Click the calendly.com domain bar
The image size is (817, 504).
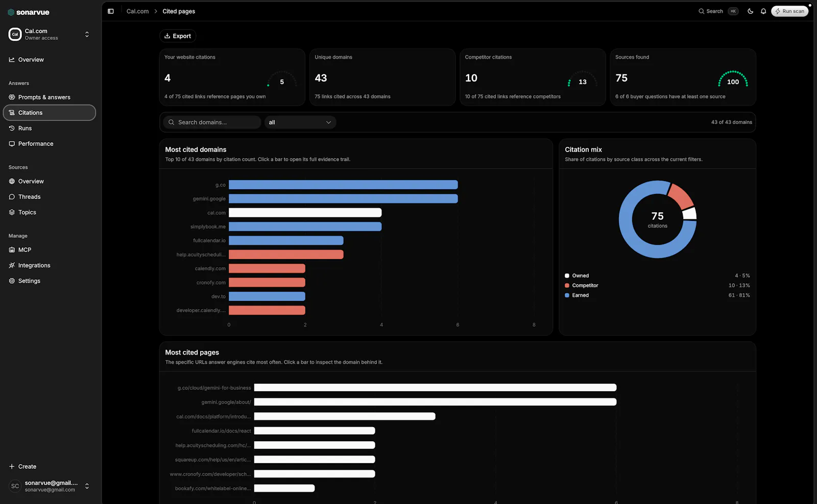(x=267, y=268)
